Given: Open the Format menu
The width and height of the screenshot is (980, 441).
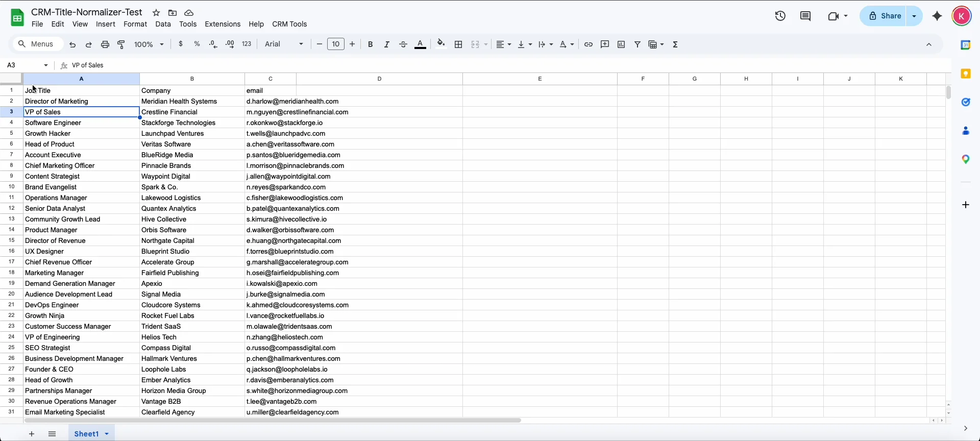Looking at the screenshot, I should [x=135, y=24].
